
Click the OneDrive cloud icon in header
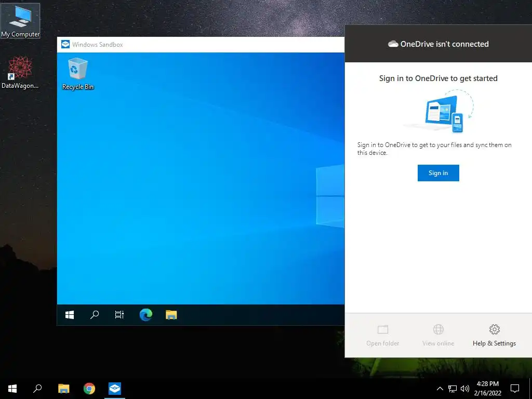click(393, 44)
